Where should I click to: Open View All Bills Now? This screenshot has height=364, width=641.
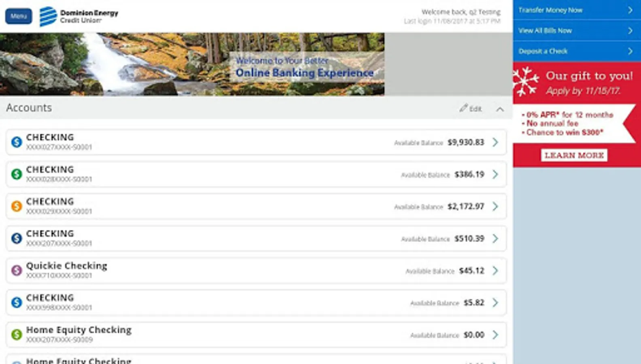coord(577,31)
